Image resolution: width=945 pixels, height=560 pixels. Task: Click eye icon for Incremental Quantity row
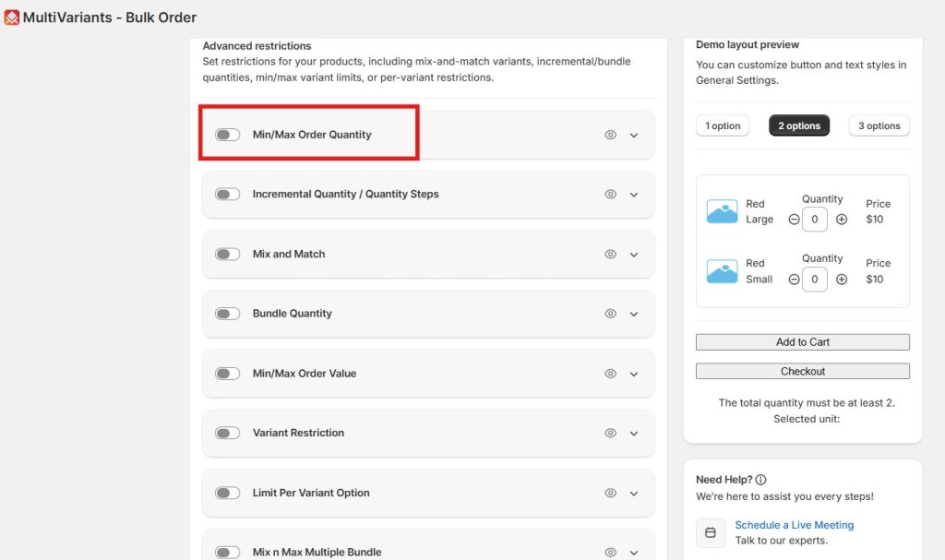pos(611,194)
